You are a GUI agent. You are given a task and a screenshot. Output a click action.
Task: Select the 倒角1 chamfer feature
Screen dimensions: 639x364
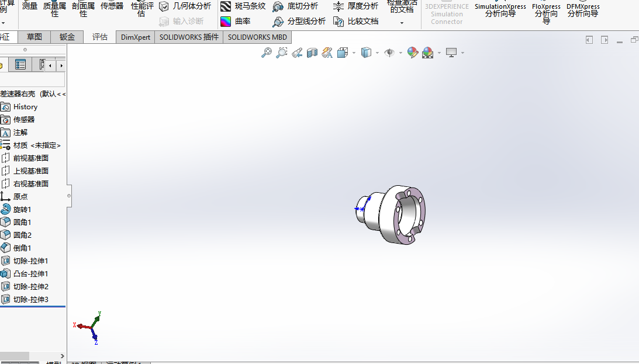coord(16,248)
